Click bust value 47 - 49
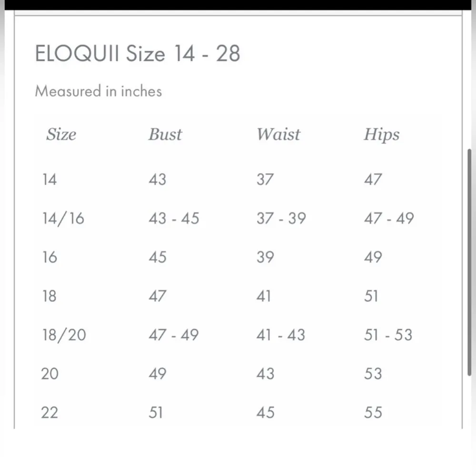Screen dimensions: 476x476 tap(173, 335)
